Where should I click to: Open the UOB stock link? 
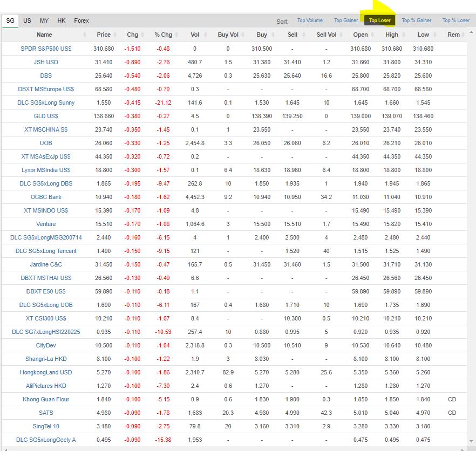46,143
